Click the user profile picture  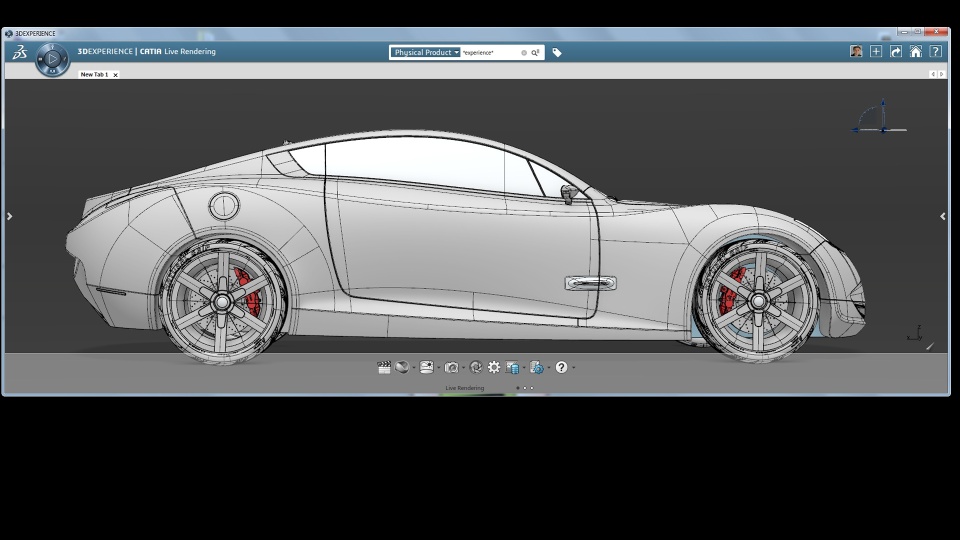click(856, 52)
